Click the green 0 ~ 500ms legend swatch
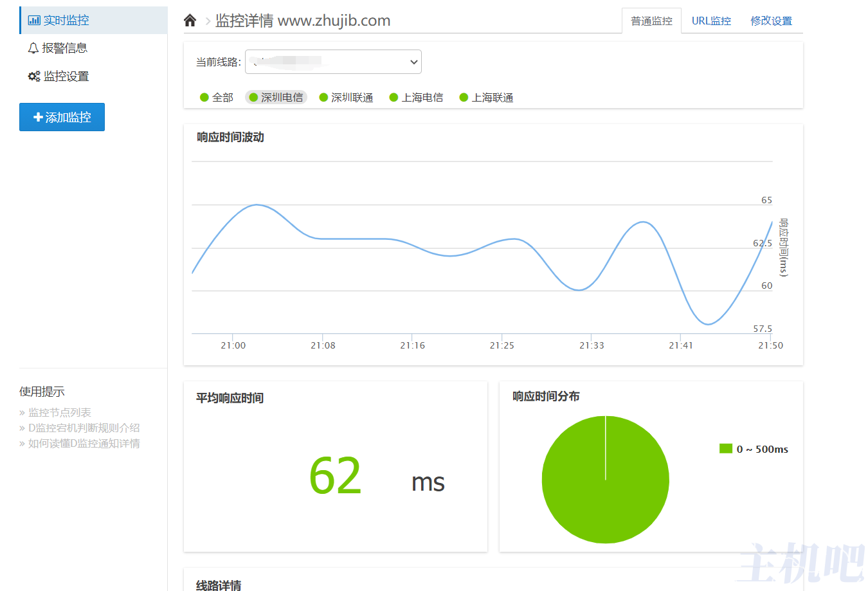Viewport: 868px width, 591px height. click(726, 449)
